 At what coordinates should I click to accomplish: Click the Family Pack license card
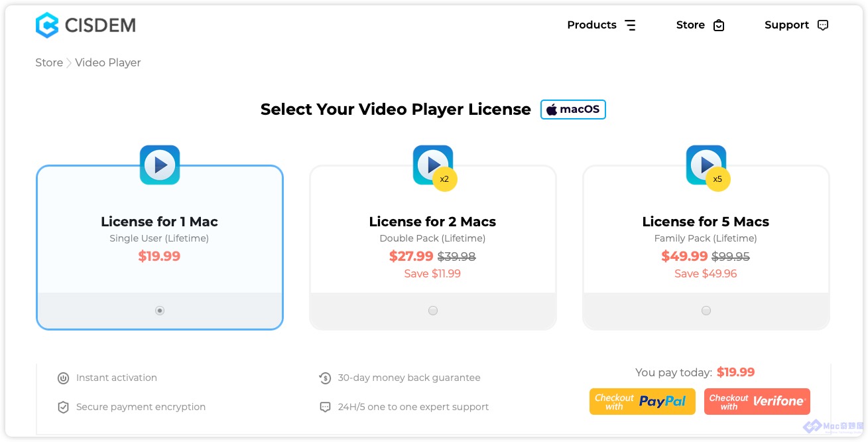[706, 247]
